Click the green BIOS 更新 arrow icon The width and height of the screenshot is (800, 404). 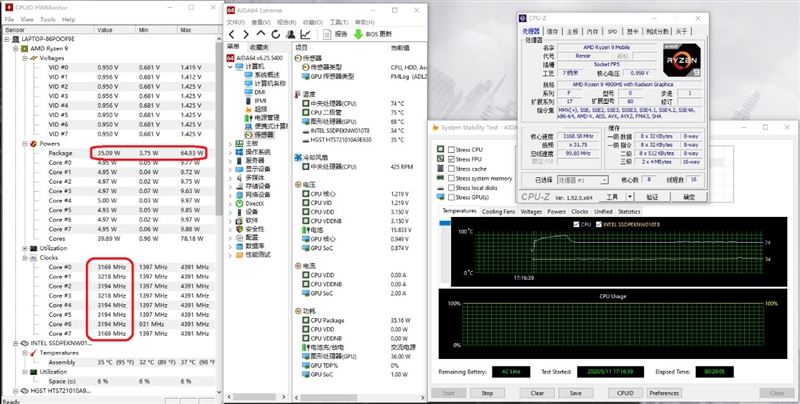tap(358, 34)
